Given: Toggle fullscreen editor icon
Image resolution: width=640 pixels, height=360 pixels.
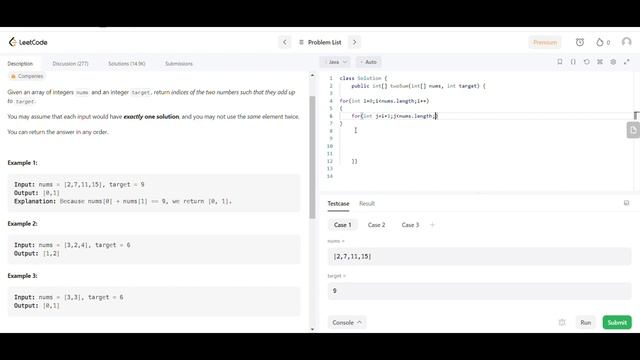Looking at the screenshot, I should (627, 62).
